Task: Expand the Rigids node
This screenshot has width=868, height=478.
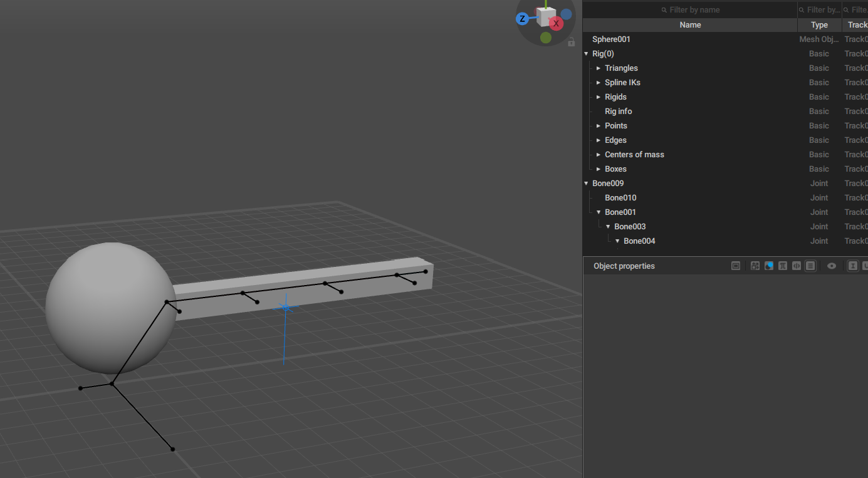Action: (599, 97)
